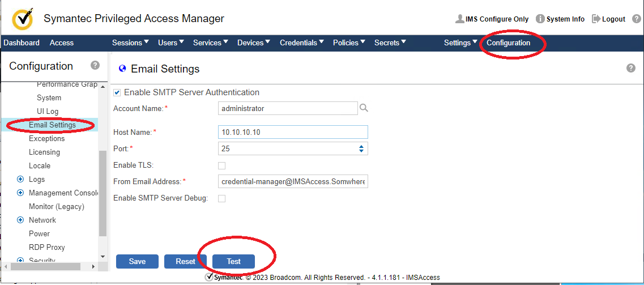Select UI Log in the sidebar tree
644x285 pixels.
48,111
